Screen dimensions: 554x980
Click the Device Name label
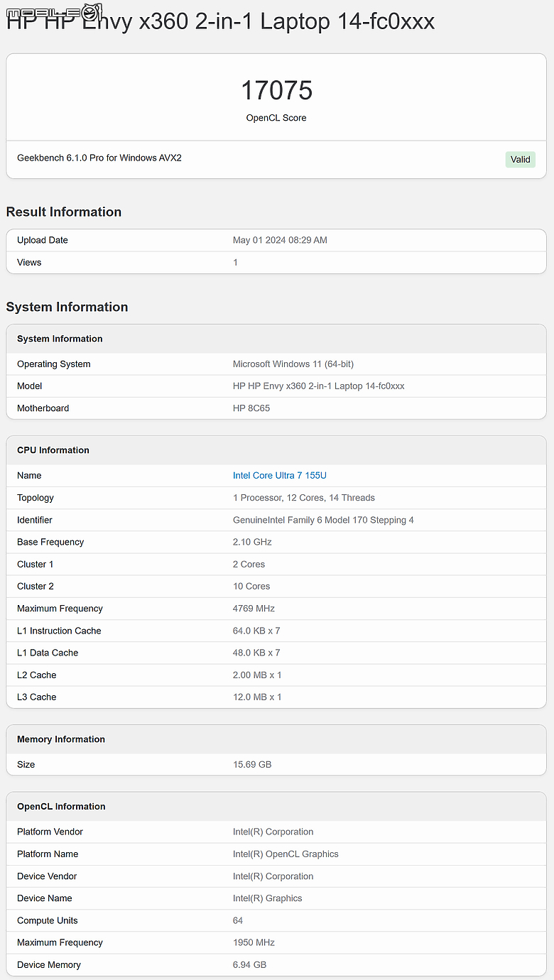pos(45,898)
